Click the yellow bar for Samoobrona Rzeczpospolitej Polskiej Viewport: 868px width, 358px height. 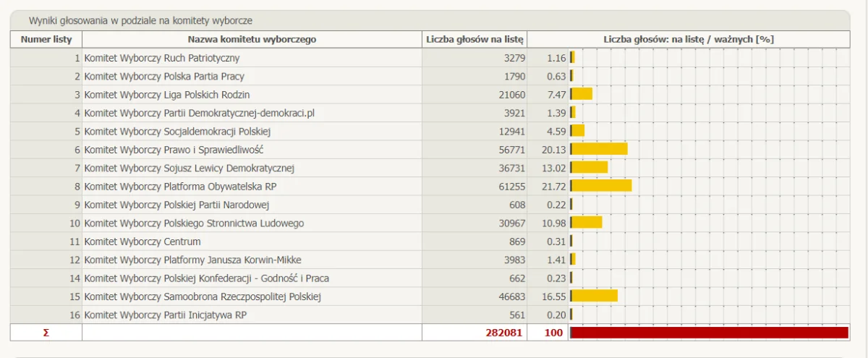[594, 297]
